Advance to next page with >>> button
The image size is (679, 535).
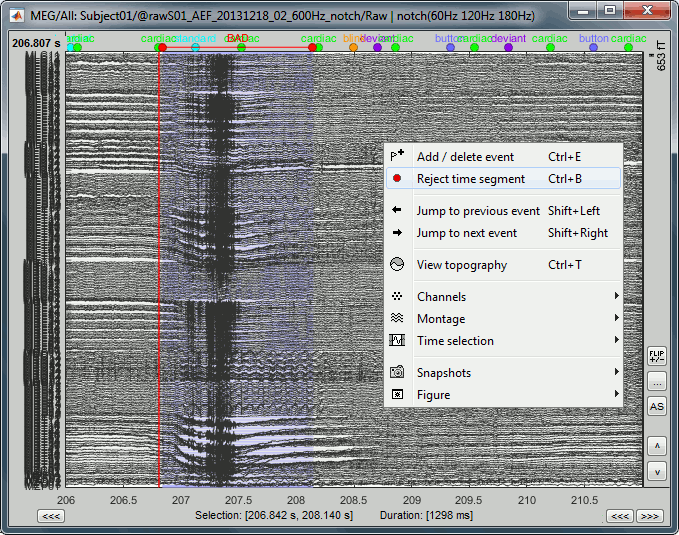coord(648,516)
